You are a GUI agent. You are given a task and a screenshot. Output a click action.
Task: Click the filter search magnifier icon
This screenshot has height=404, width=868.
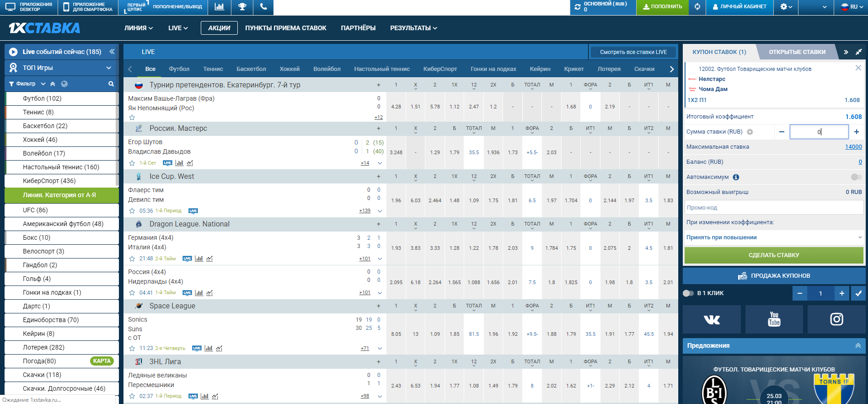coord(111,84)
